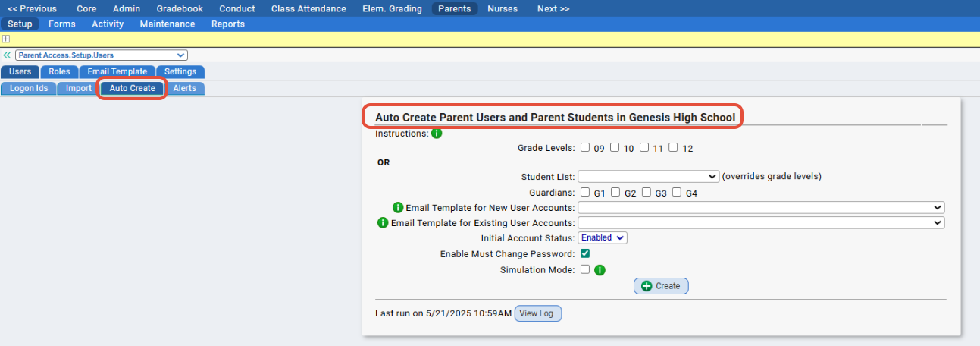Select the Auto Create sub-tab
The width and height of the screenshot is (980, 346).
(x=133, y=89)
